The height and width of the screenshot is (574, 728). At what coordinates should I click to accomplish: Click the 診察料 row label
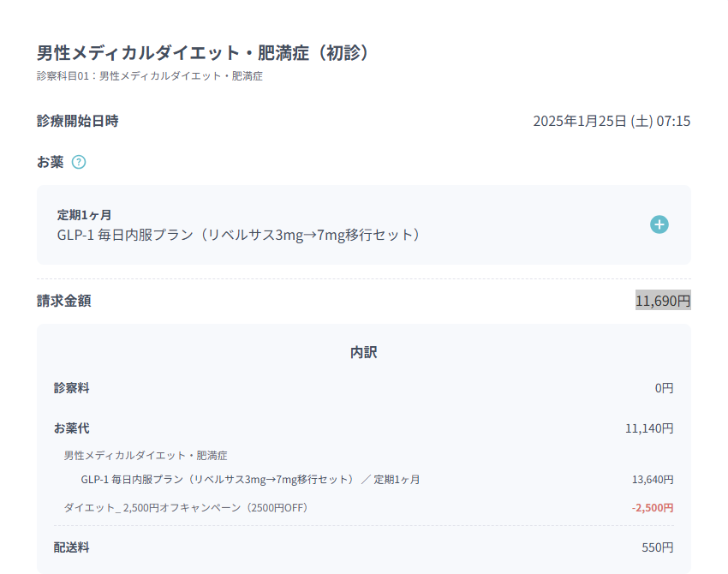click(x=71, y=388)
